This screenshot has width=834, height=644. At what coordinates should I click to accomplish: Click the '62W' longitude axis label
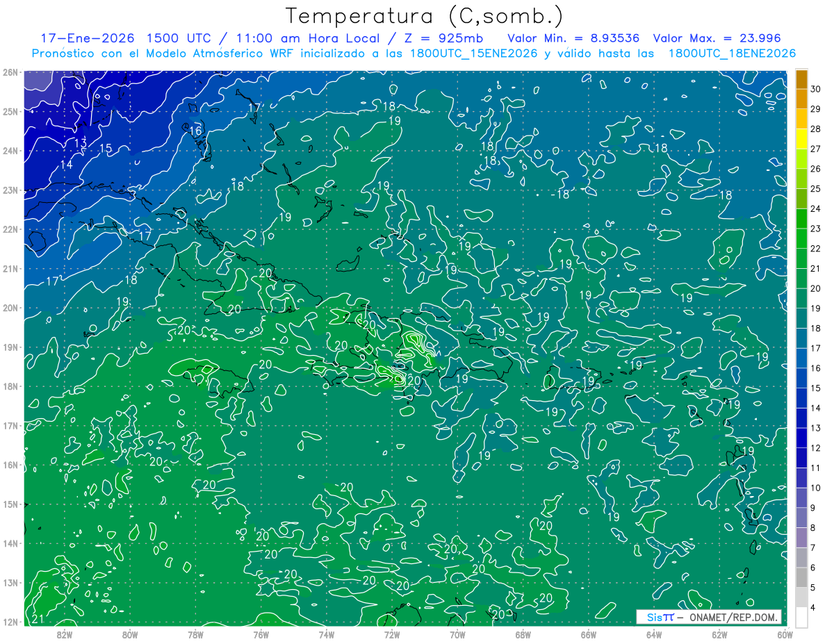pos(719,634)
